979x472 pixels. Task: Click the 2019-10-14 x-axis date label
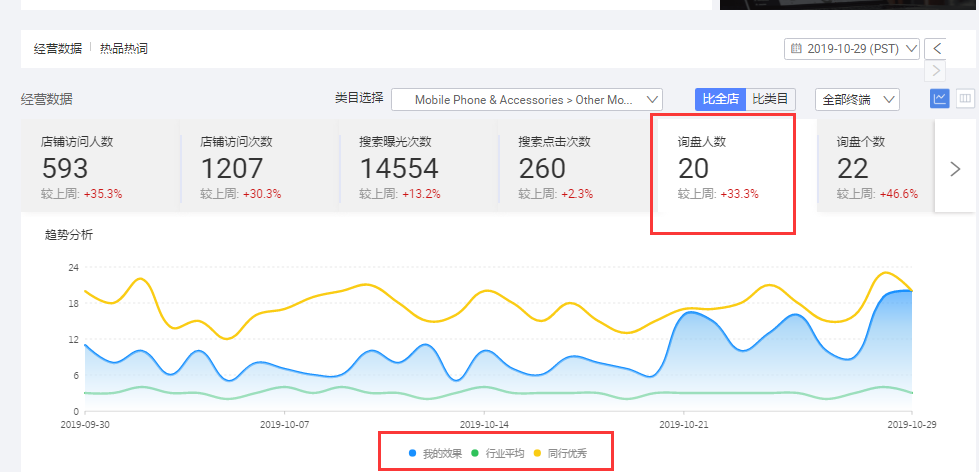pos(485,424)
